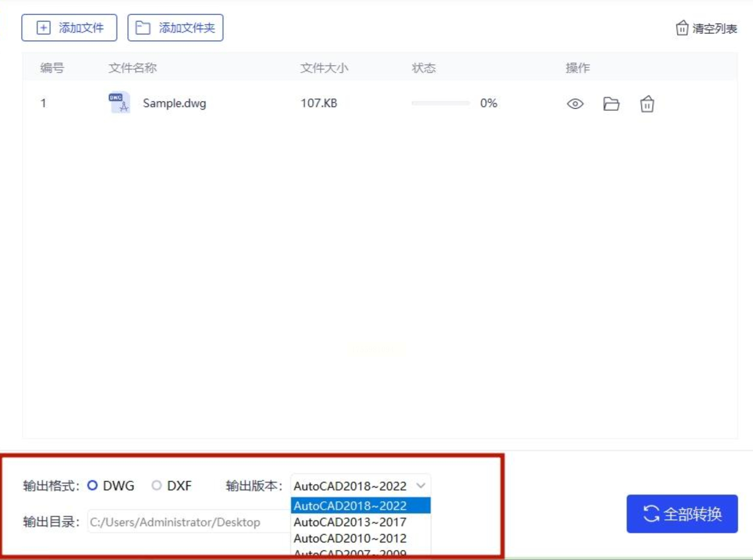
Task: Click the conversion progress bar for Sample.dwg
Action: click(440, 103)
